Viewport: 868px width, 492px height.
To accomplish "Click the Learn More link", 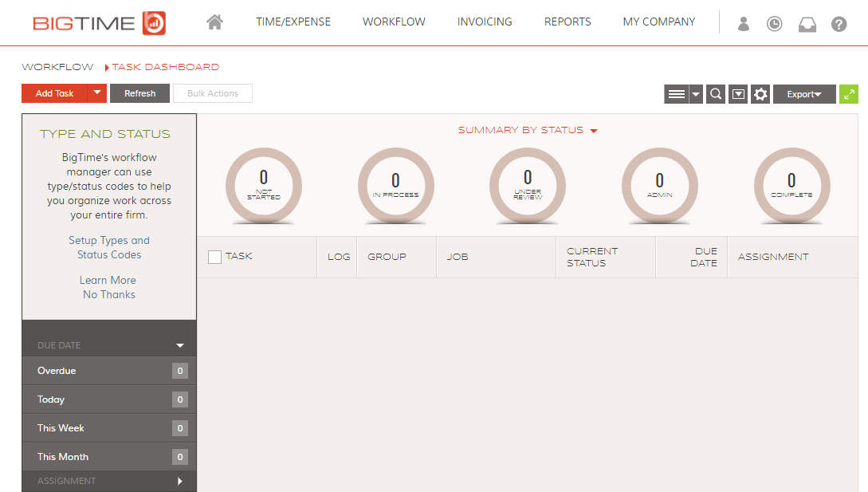I will pos(108,281).
